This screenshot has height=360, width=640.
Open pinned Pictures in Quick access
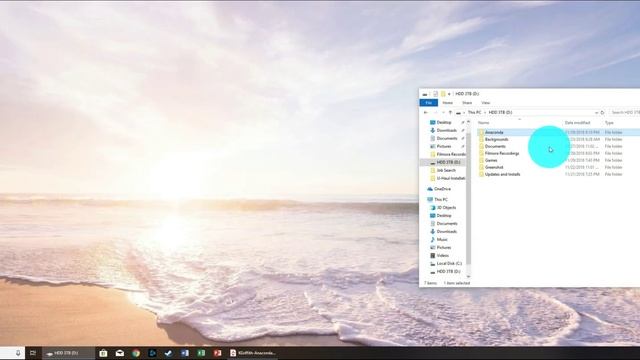click(444, 146)
